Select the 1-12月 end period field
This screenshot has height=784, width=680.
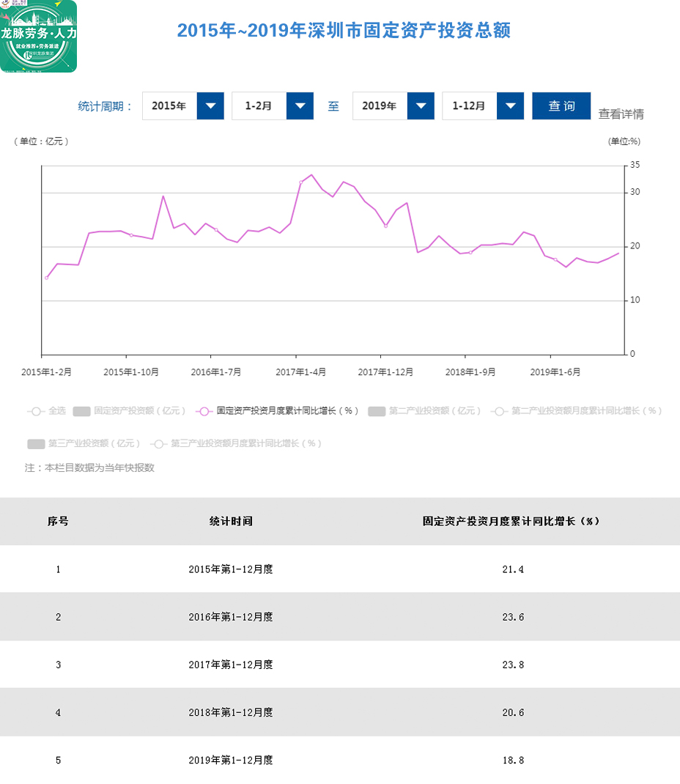469,106
